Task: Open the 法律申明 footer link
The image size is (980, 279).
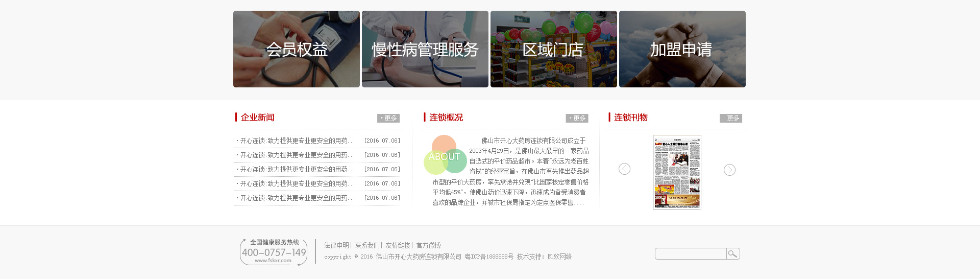Action: (x=337, y=245)
